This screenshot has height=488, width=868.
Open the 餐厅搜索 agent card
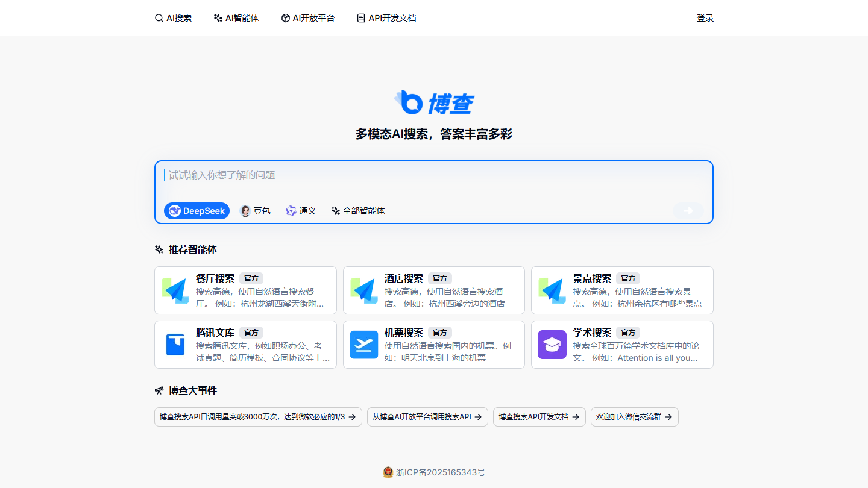pos(245,290)
